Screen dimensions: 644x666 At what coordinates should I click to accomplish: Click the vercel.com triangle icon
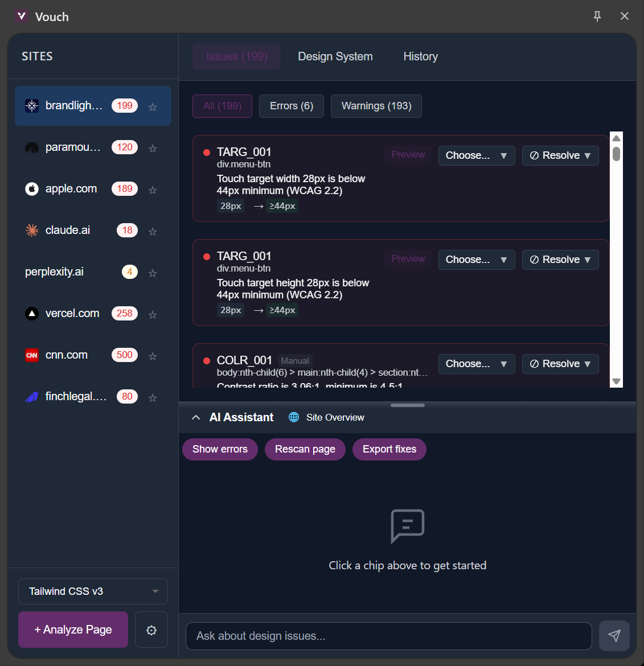(x=32, y=313)
